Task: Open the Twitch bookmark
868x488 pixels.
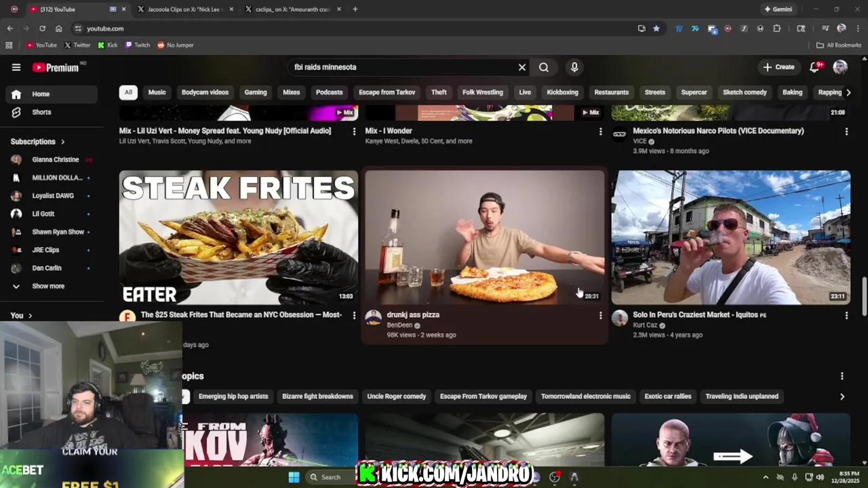Action: point(138,45)
